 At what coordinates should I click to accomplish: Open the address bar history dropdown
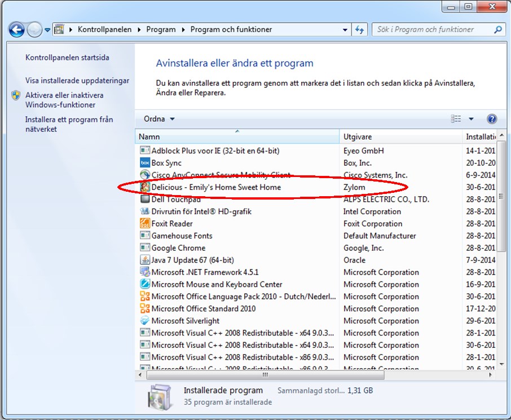point(345,29)
